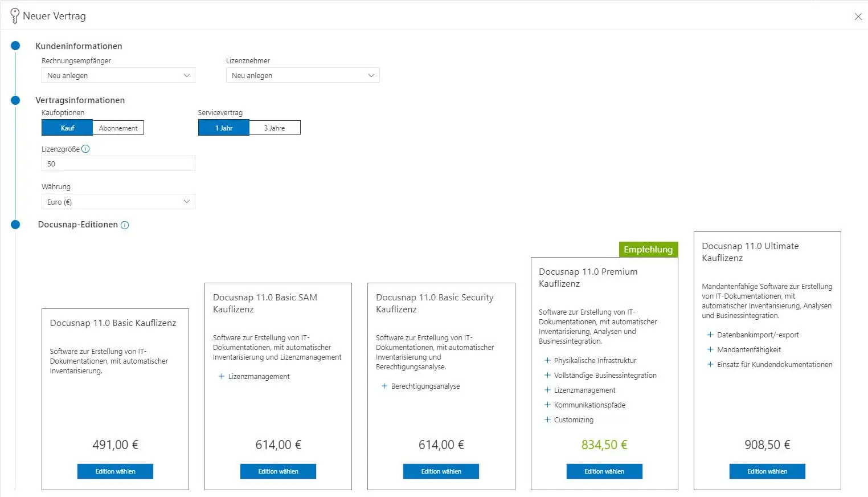The image size is (868, 497).
Task: Click the Kundeninformationen step bullet
Action: 15,46
